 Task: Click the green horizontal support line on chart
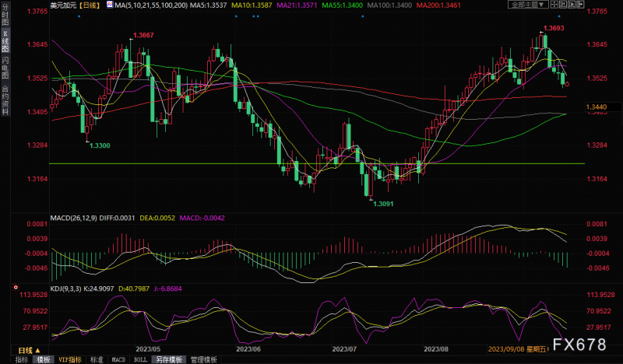pyautogui.click(x=317, y=163)
